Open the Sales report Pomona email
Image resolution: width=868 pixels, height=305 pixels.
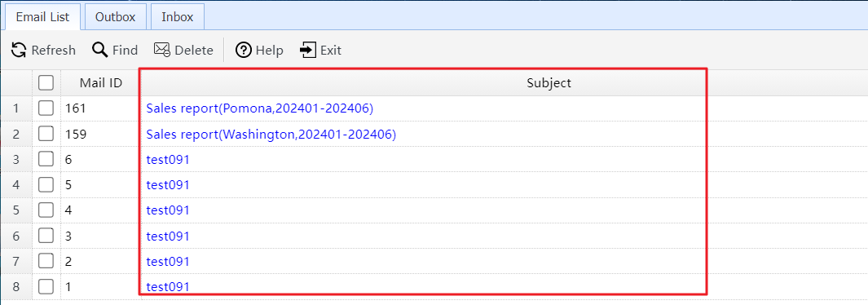point(260,108)
